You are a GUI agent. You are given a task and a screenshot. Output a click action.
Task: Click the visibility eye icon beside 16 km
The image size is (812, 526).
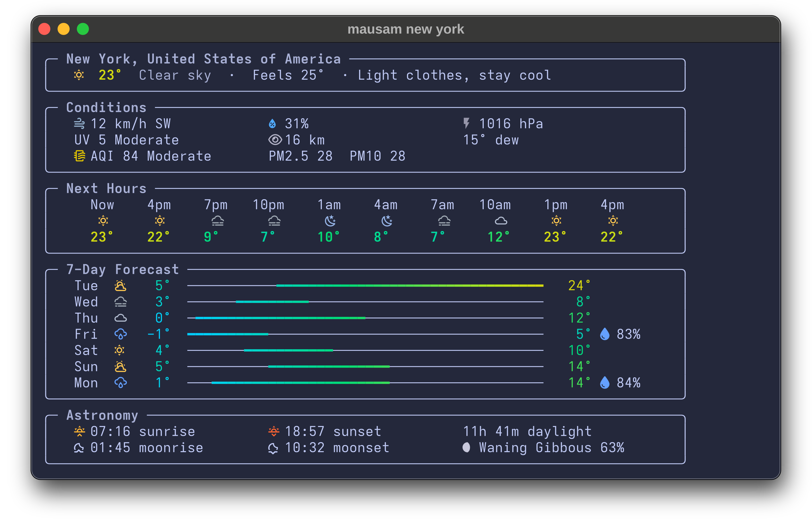pos(275,139)
